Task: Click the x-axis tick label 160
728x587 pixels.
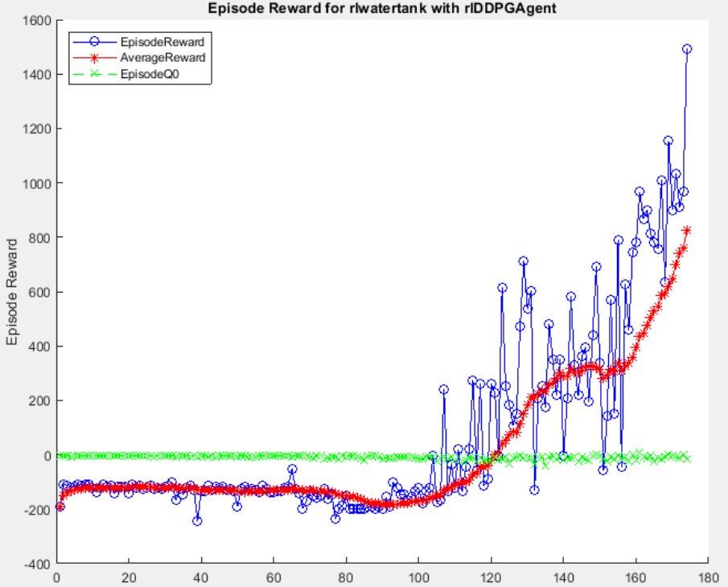Action: click(x=635, y=578)
